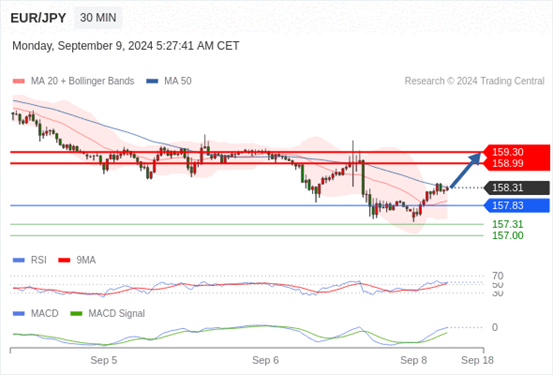
Task: Click the MACD zero level label
Action: [495, 327]
